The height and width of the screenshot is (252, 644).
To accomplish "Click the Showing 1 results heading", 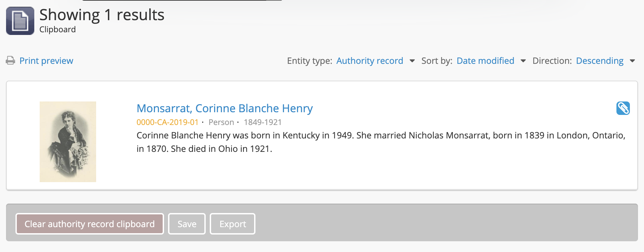I will tap(102, 15).
